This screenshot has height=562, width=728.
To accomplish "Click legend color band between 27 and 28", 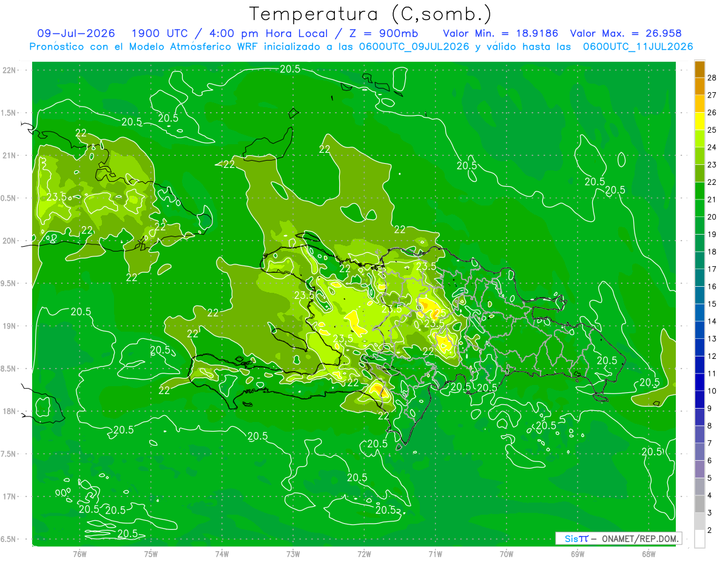I will coord(699,86).
